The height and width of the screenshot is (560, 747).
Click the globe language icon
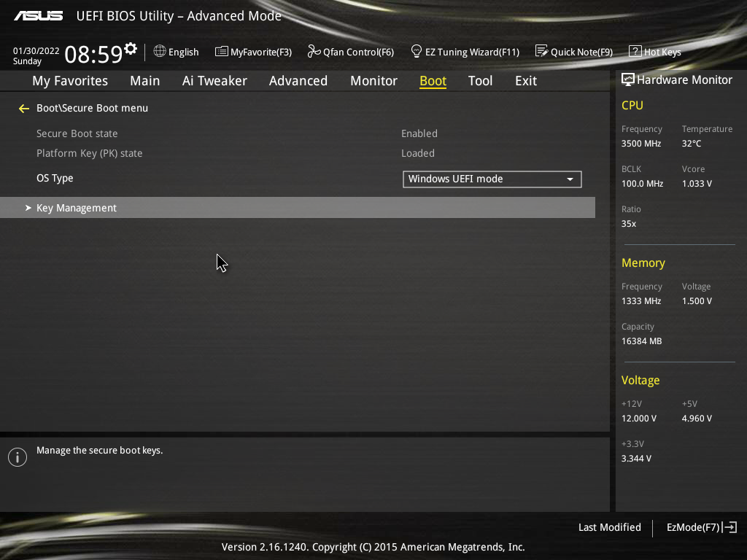tap(160, 51)
